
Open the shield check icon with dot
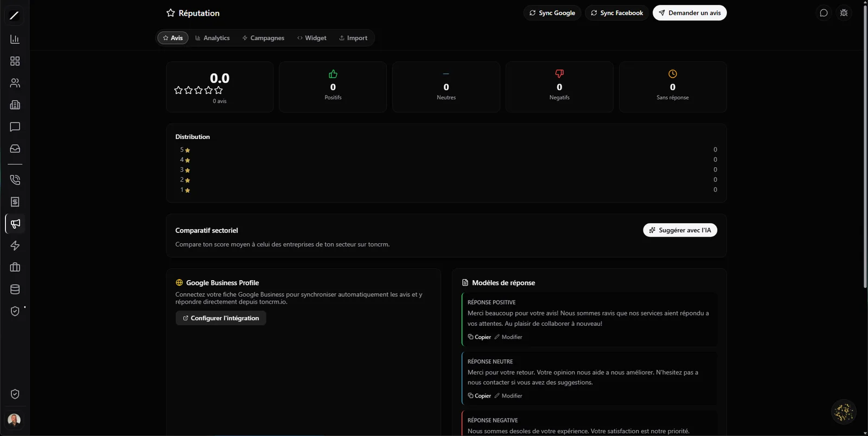(15, 311)
